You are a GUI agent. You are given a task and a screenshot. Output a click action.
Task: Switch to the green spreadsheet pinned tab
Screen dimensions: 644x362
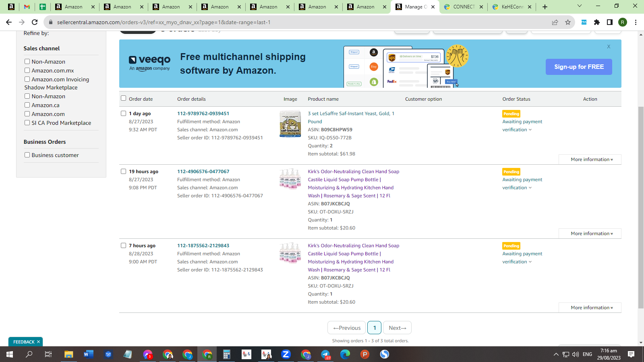click(42, 7)
